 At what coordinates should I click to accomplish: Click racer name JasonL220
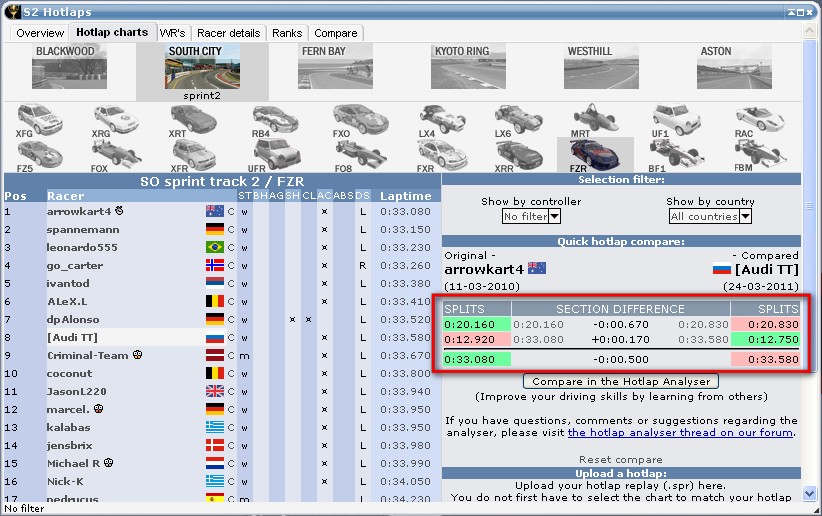tap(77, 391)
